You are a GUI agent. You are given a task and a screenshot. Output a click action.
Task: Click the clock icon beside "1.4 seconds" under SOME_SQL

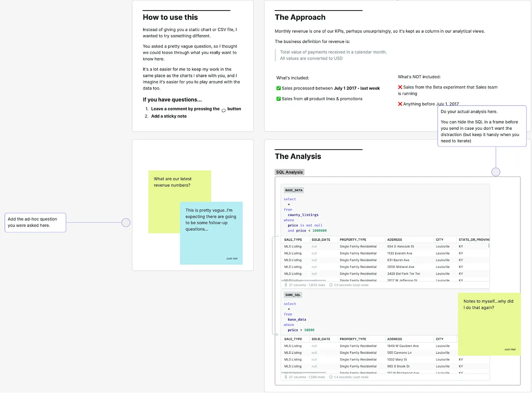[x=331, y=377]
